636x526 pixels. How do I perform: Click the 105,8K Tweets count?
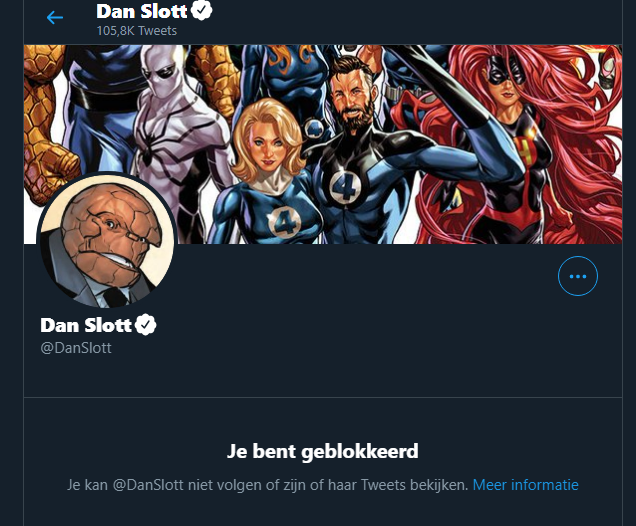coord(137,31)
